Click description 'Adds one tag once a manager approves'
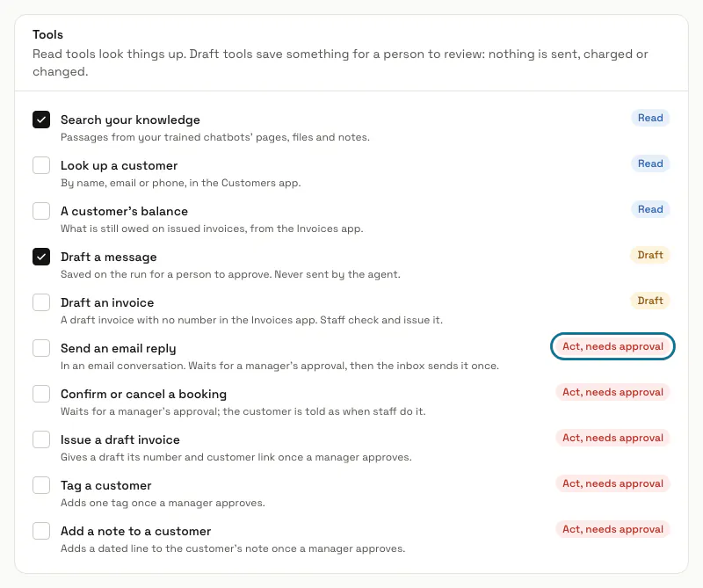This screenshot has height=588, width=703. (x=163, y=504)
